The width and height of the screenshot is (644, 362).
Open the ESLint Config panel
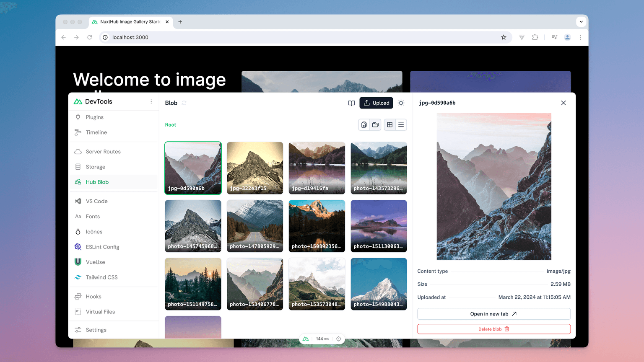click(x=102, y=247)
